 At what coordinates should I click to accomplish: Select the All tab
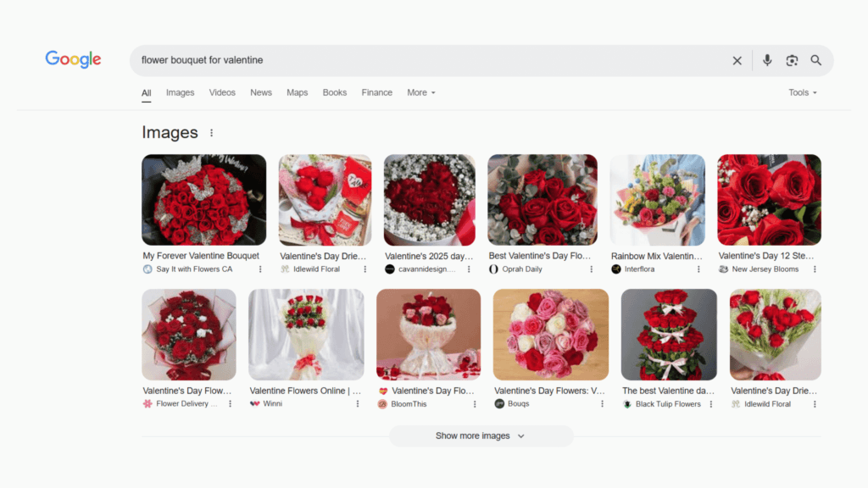[146, 92]
